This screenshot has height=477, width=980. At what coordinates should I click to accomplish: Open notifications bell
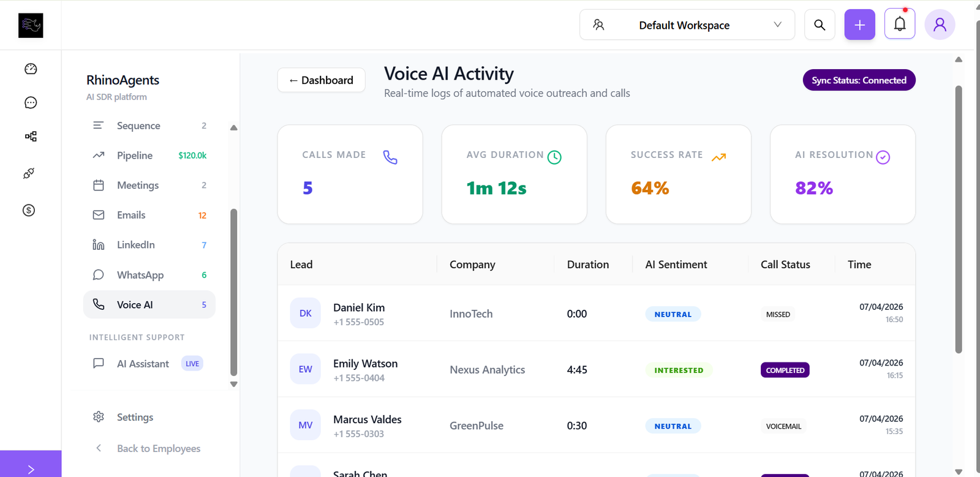[900, 24]
